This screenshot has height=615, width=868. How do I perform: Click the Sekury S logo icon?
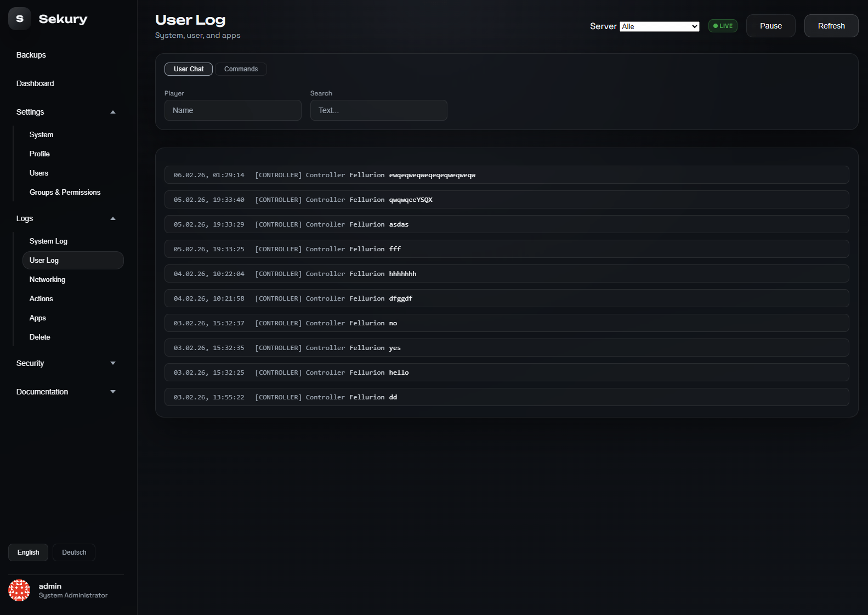20,19
